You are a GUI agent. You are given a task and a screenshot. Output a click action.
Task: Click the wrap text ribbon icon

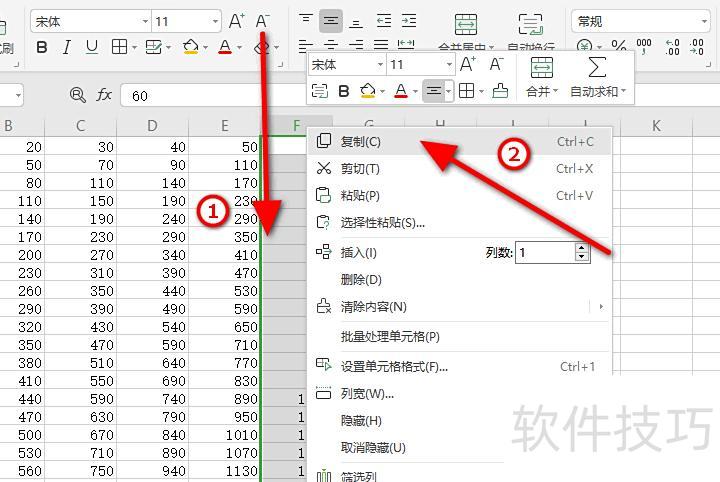(x=530, y=24)
